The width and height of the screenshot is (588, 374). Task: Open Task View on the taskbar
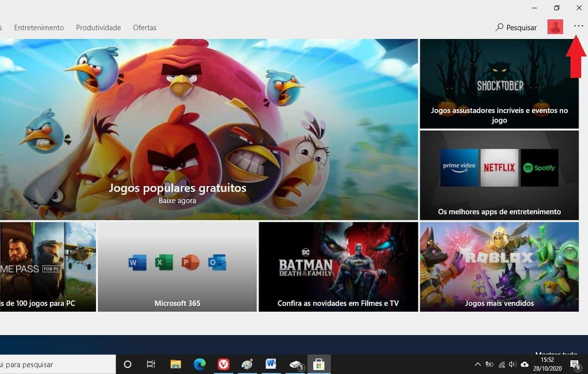click(151, 364)
